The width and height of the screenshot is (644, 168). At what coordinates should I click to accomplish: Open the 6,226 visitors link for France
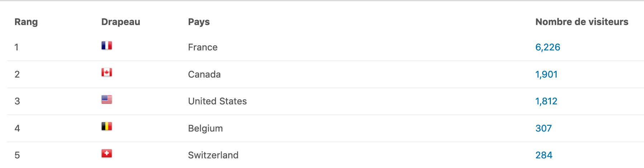coord(548,47)
